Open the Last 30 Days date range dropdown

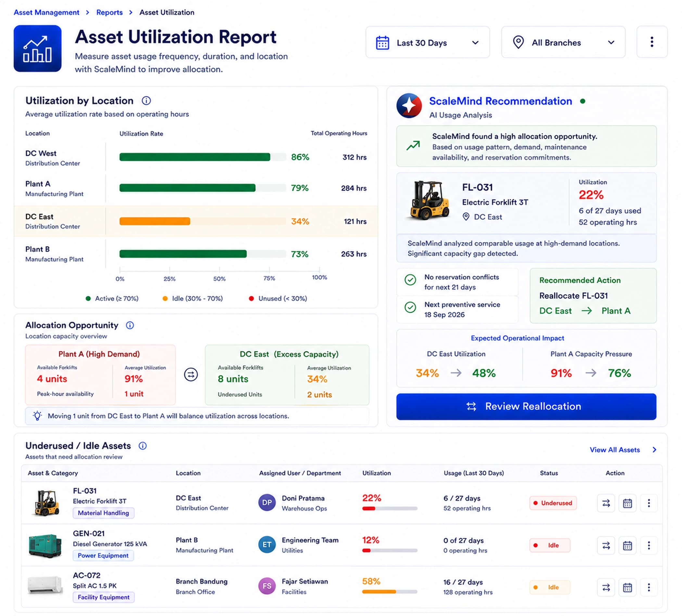[428, 42]
